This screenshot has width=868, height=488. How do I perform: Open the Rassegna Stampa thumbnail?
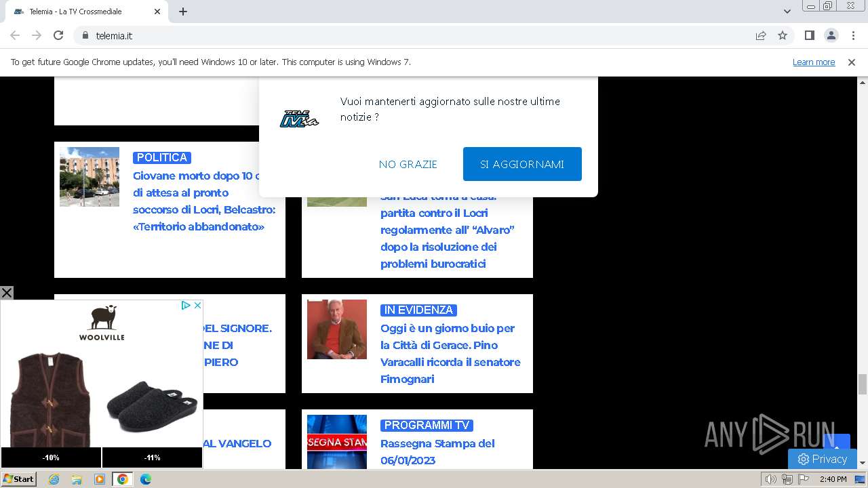(x=337, y=442)
